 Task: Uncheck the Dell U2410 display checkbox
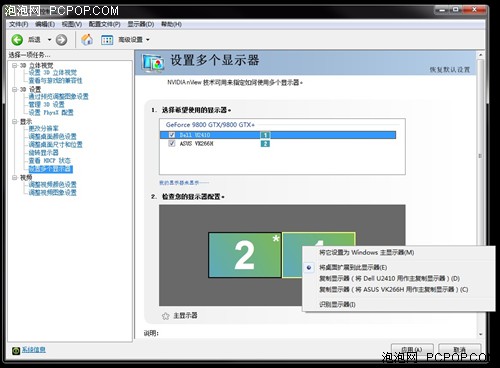click(172, 135)
